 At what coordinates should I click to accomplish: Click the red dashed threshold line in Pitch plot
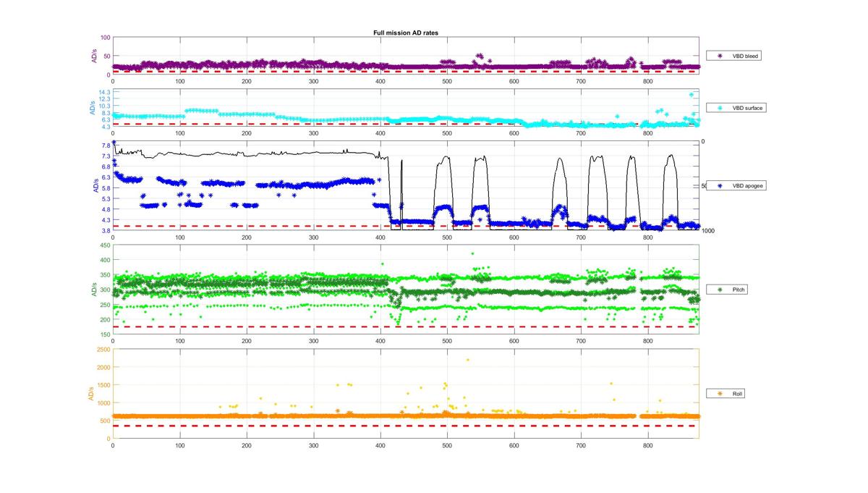pyautogui.click(x=405, y=326)
